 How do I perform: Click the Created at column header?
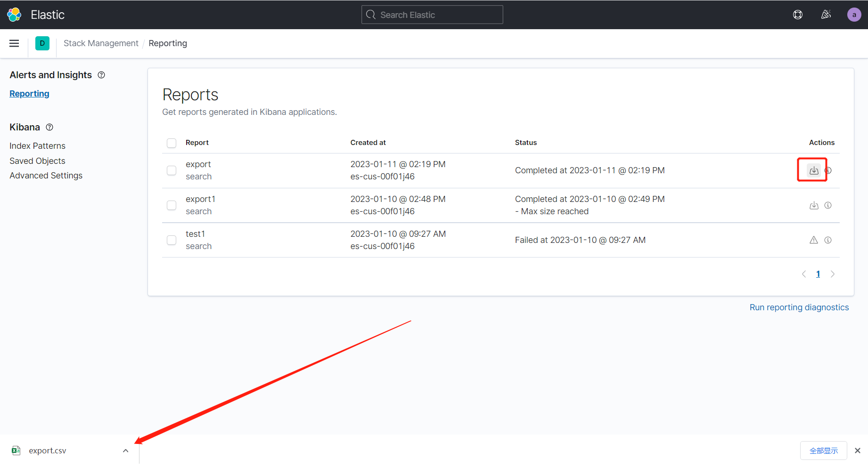pos(368,143)
